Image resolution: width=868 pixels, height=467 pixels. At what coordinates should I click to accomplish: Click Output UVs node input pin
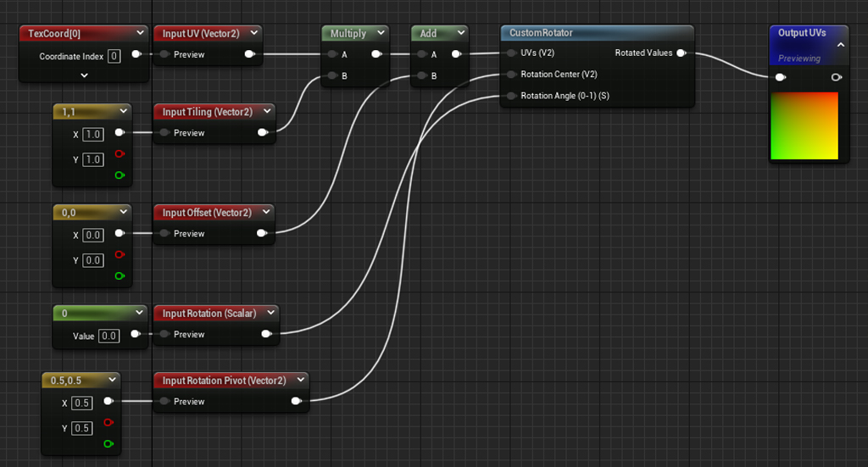coord(781,77)
